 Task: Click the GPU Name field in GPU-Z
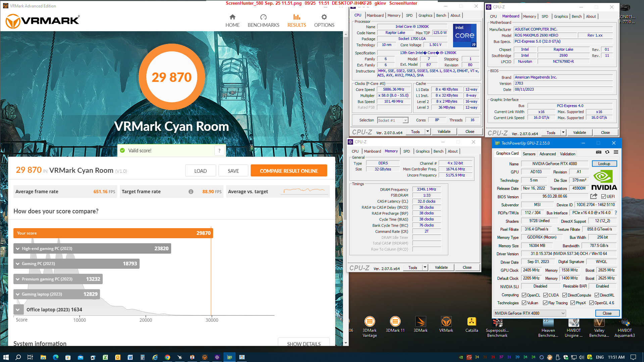click(554, 164)
